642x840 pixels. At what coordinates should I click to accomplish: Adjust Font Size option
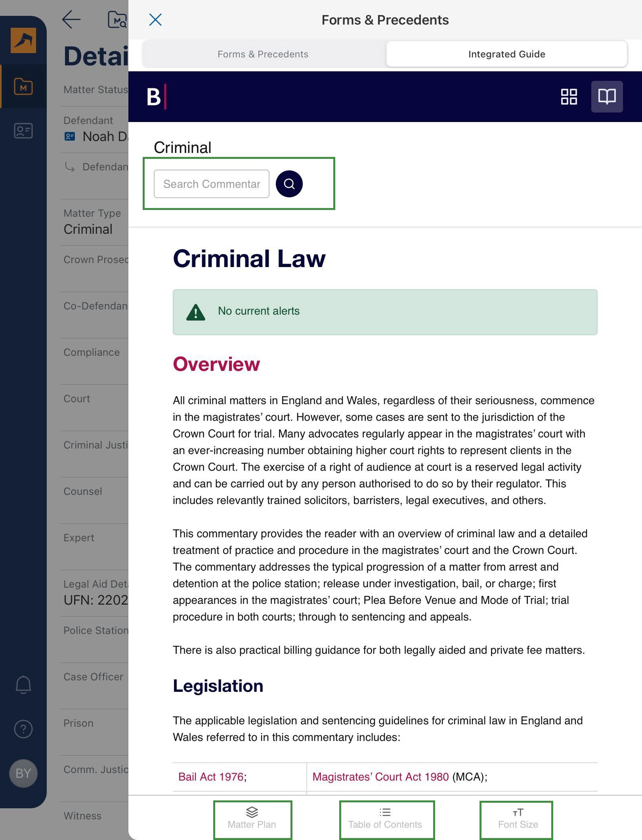(518, 819)
